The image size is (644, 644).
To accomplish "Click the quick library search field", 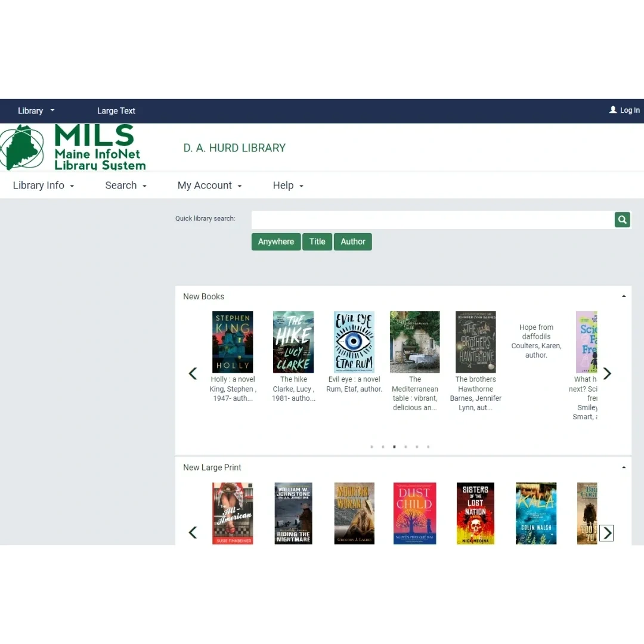I will point(432,220).
